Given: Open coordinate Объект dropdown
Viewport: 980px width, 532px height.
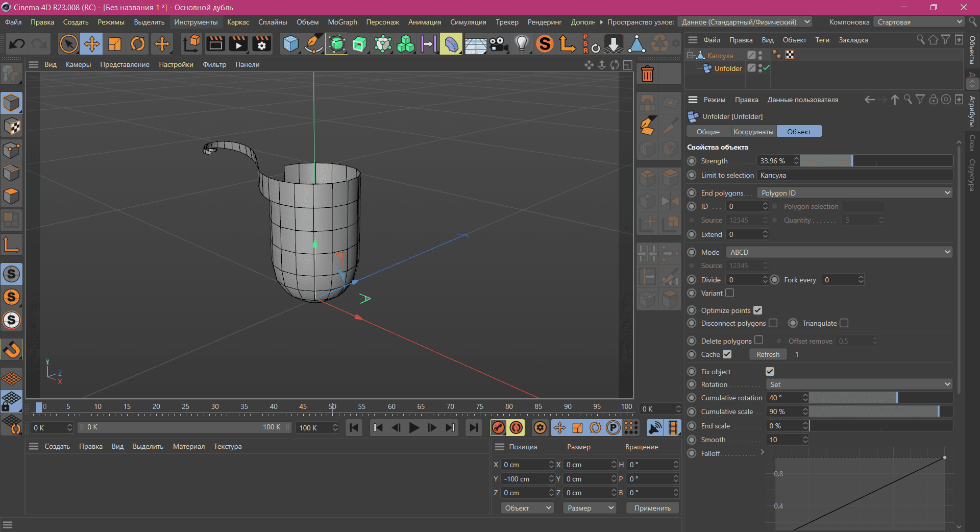Looking at the screenshot, I should 527,508.
